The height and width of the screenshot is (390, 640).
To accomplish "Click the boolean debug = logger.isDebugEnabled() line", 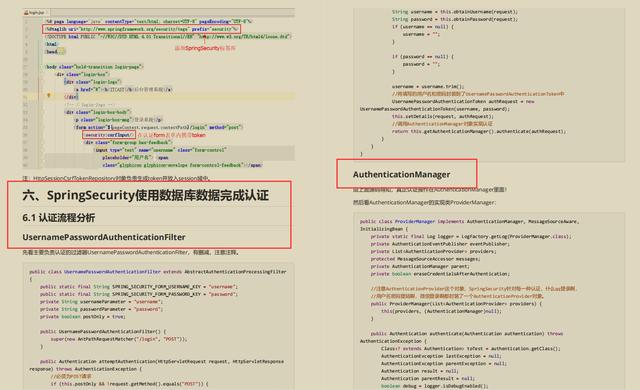I will tap(434, 386).
